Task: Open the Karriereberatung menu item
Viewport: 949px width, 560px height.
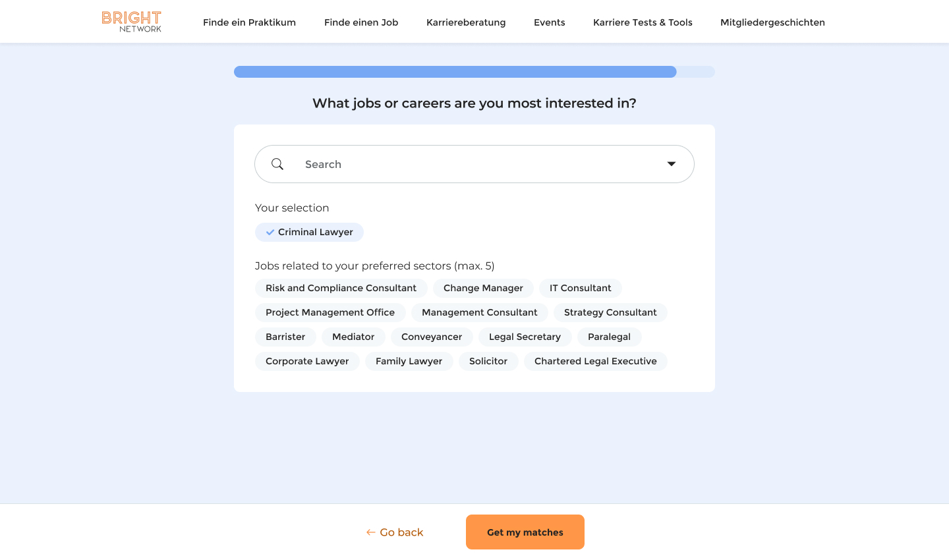Action: (x=466, y=22)
